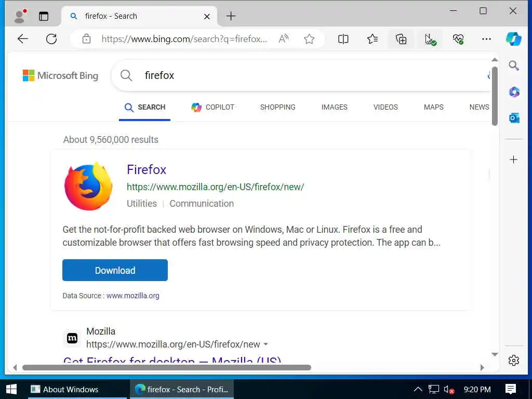Switch to the COPILOT tab

click(212, 107)
